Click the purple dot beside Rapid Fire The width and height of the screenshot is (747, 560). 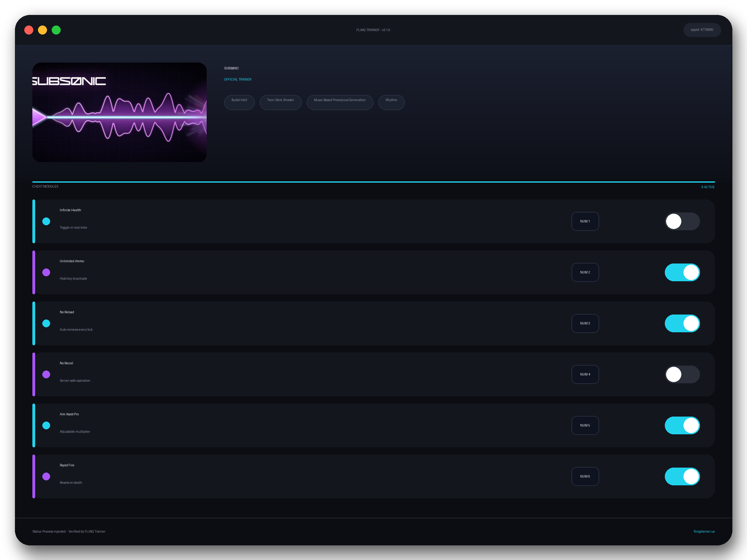[46, 476]
